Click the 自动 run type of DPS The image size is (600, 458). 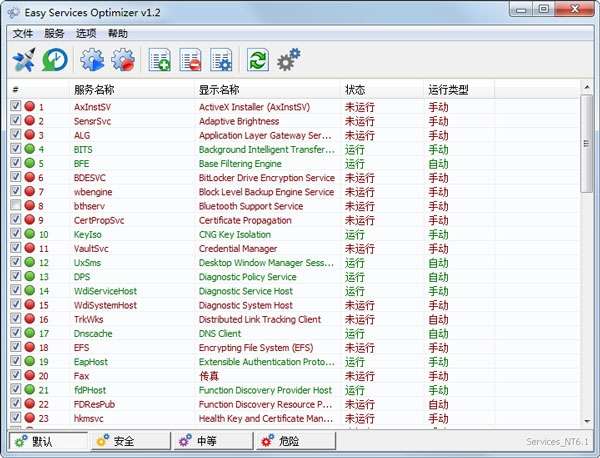(x=438, y=277)
